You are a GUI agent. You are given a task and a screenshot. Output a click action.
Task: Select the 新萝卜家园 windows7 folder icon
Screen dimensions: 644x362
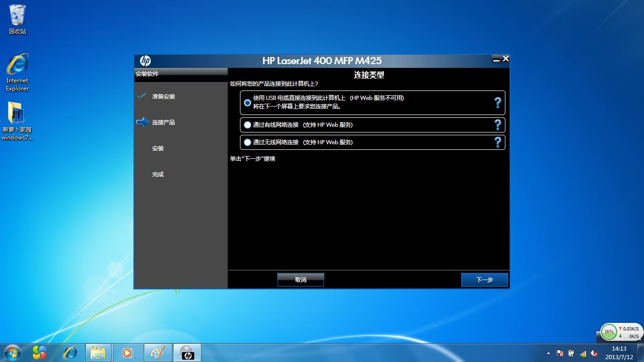tap(17, 121)
